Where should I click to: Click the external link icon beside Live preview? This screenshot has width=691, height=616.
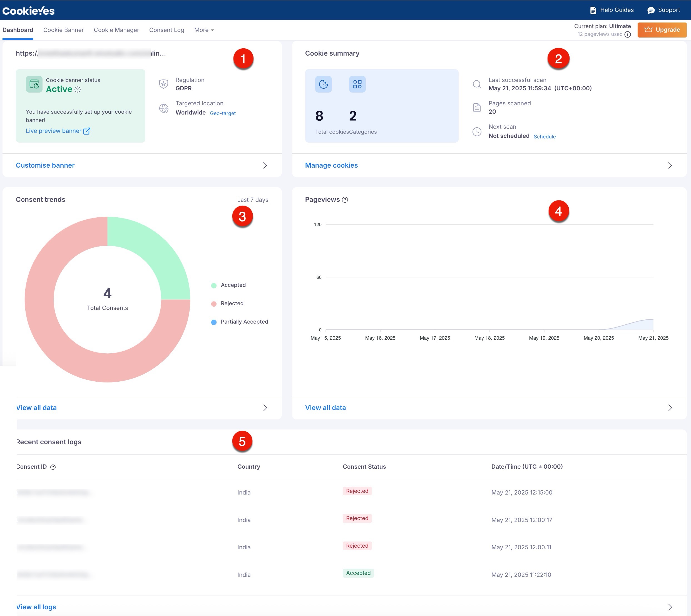[87, 131]
